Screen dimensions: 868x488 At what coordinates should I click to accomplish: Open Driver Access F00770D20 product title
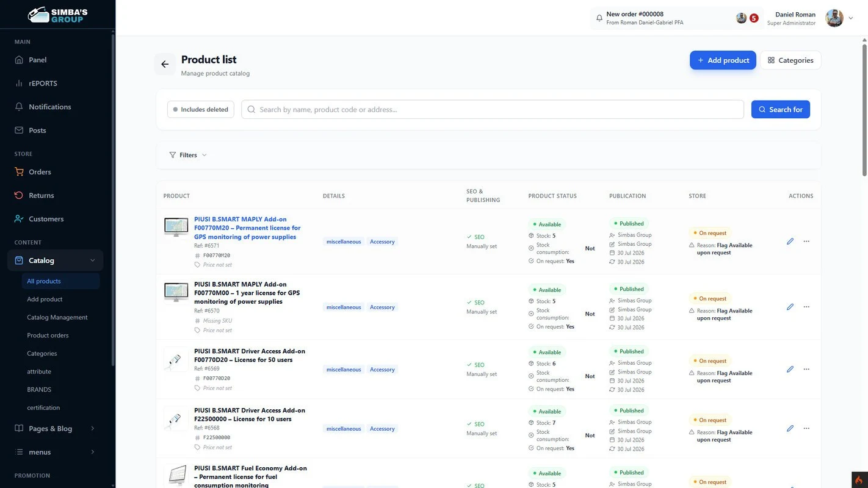[x=250, y=356]
